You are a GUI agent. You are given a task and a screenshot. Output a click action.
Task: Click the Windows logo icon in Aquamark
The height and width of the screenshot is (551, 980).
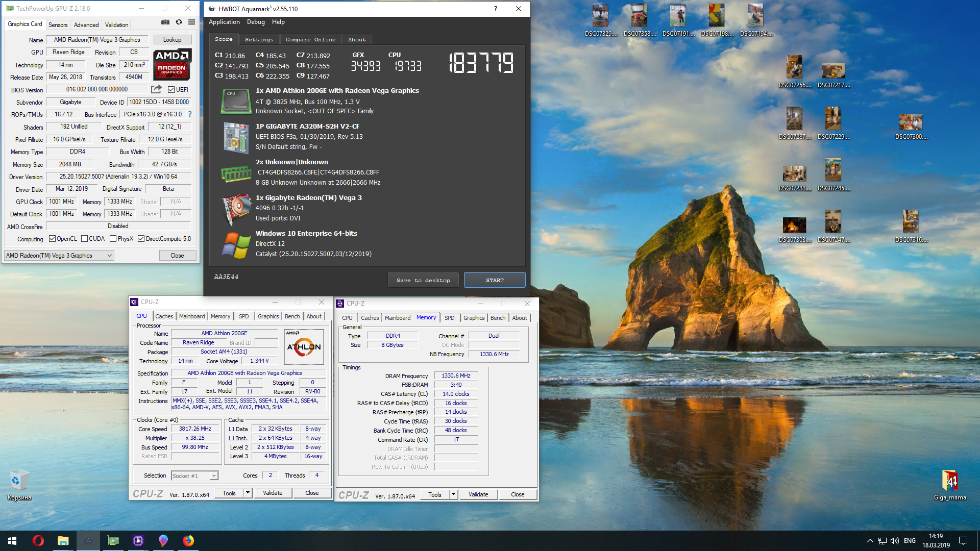(x=236, y=245)
